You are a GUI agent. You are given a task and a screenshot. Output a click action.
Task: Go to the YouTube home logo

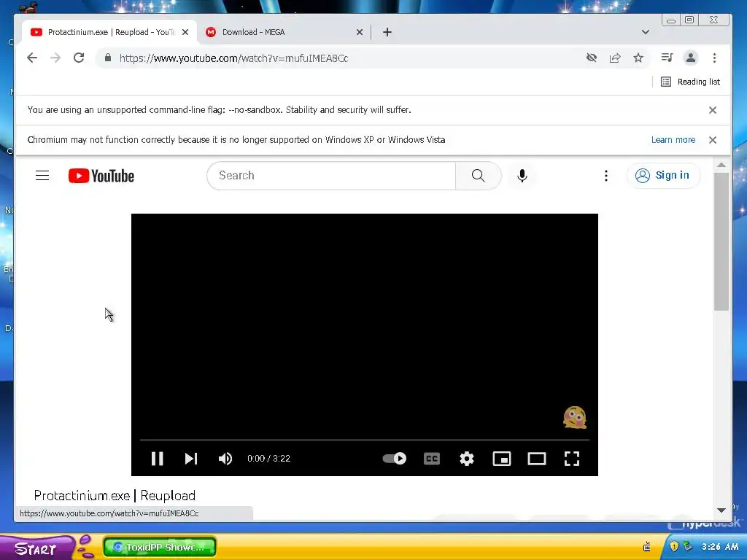(101, 176)
